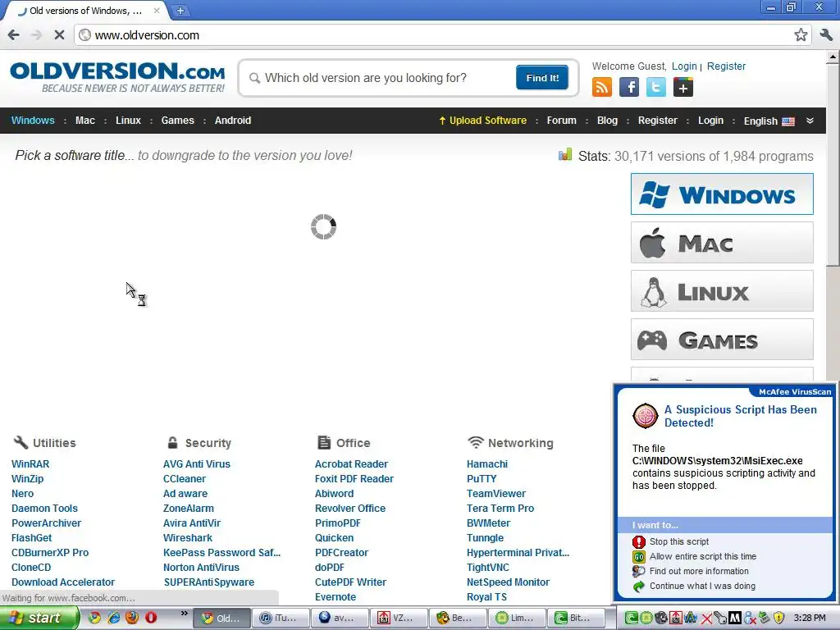Click the Old versions of Windows tab
The image size is (840, 630).
[85, 11]
